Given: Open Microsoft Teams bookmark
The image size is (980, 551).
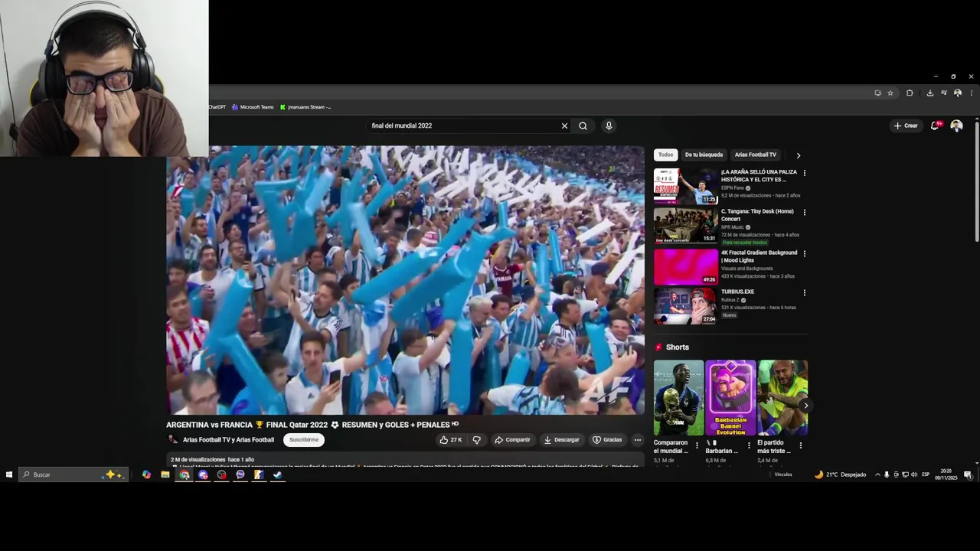Looking at the screenshot, I should pos(253,107).
